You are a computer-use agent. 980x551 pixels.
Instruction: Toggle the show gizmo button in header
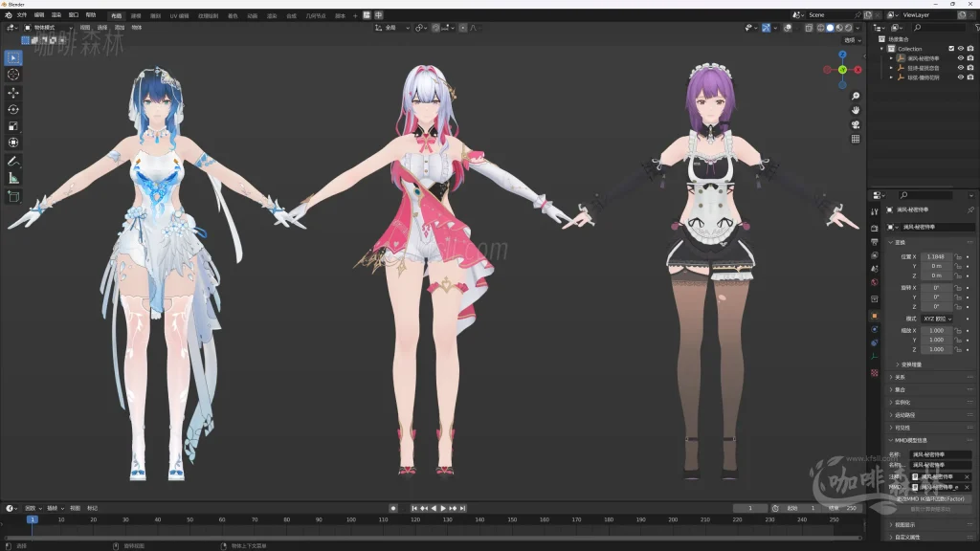[x=767, y=28]
